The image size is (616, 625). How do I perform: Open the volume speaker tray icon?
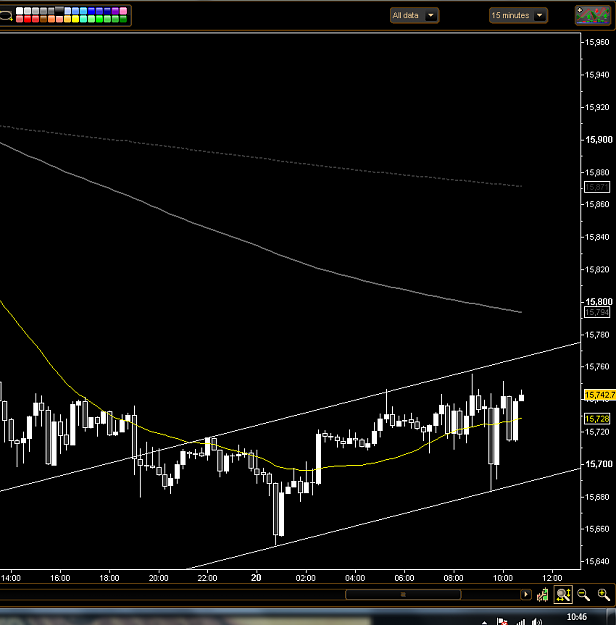[537, 621]
